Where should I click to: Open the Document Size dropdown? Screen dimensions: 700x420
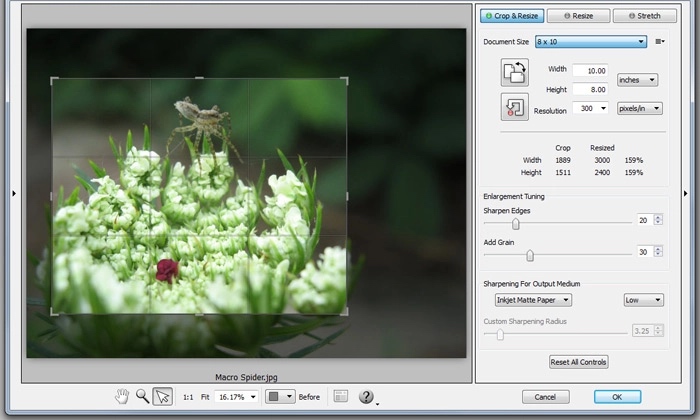pyautogui.click(x=591, y=42)
